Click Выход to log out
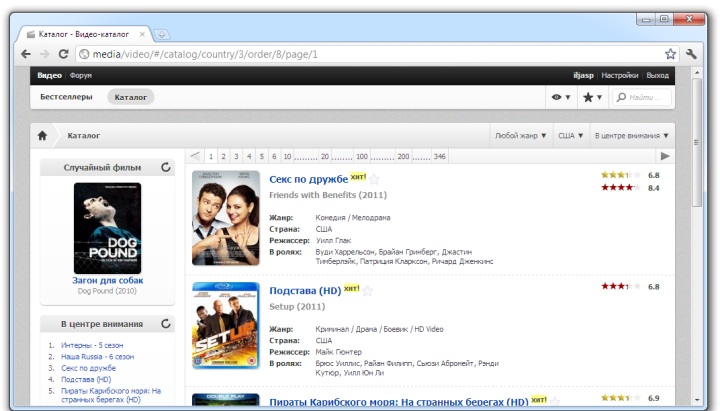Viewport: 720px width, 411px height. [658, 75]
